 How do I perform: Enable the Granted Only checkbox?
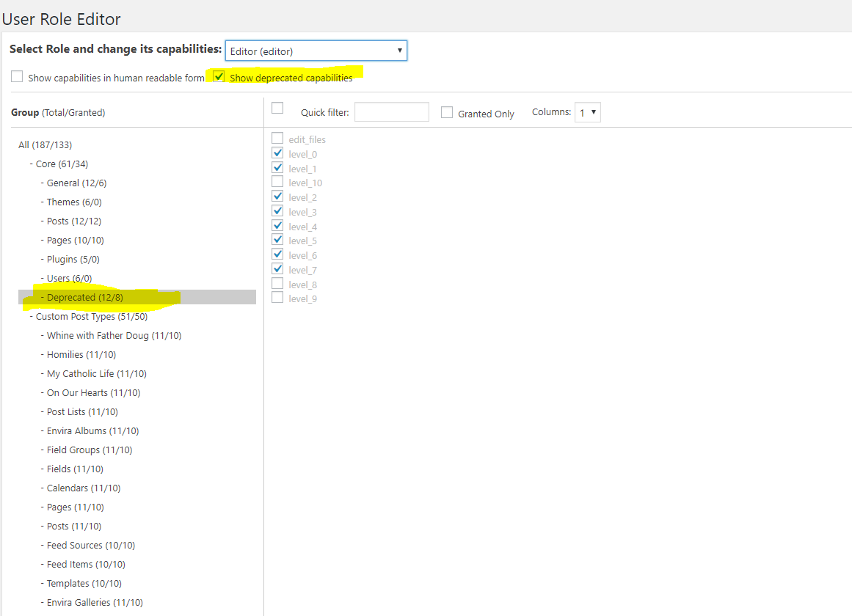coord(447,113)
